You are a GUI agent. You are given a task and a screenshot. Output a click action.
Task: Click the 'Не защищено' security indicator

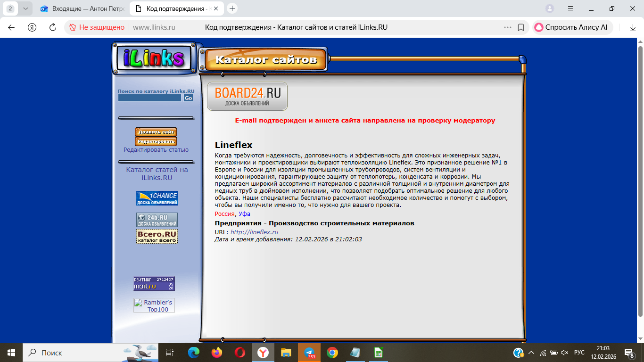(x=97, y=27)
